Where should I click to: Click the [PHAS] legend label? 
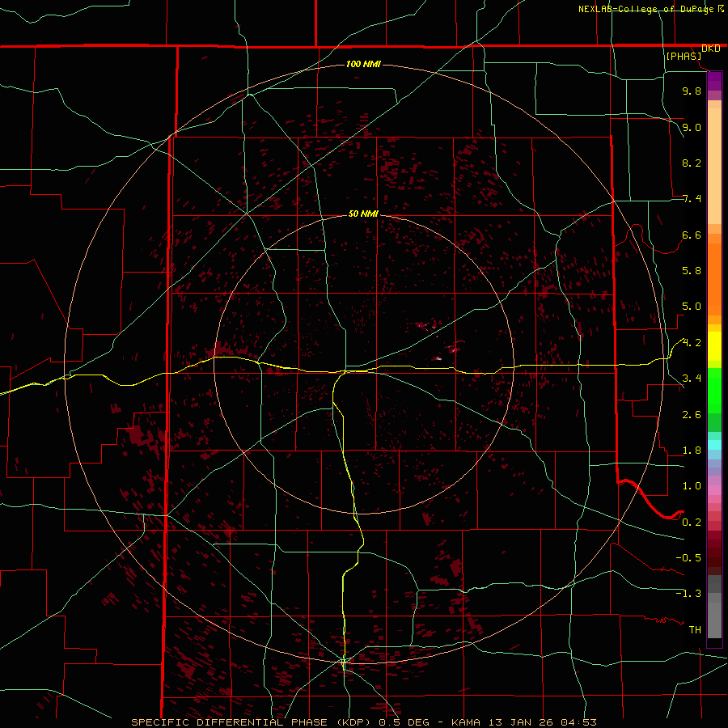(x=684, y=57)
